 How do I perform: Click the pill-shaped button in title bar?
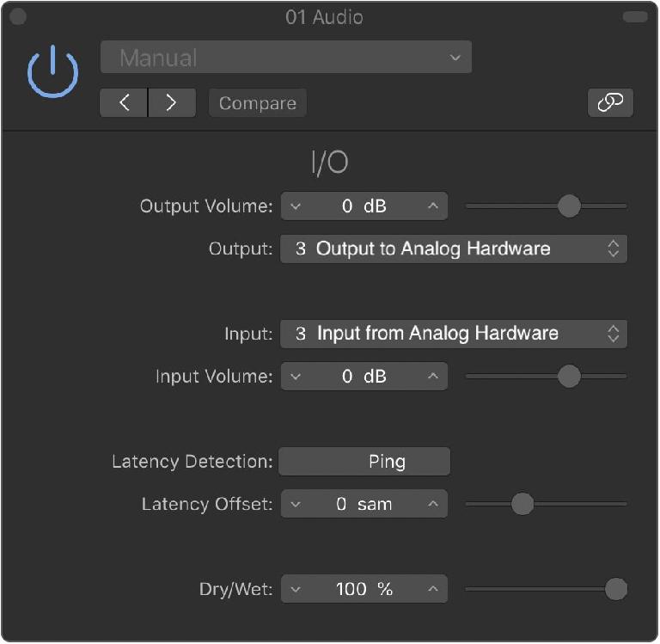[634, 16]
